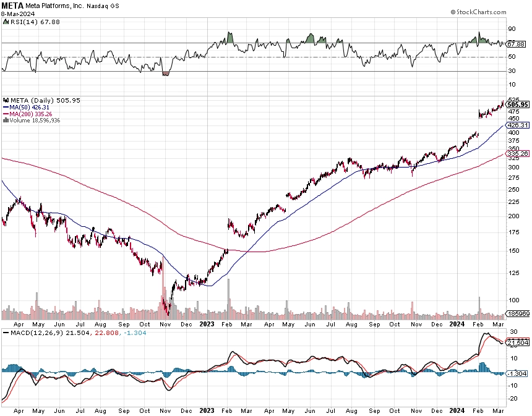The image size is (532, 416).
Task: Click the -1.304 histogram tag on right axis
Action: [517, 373]
